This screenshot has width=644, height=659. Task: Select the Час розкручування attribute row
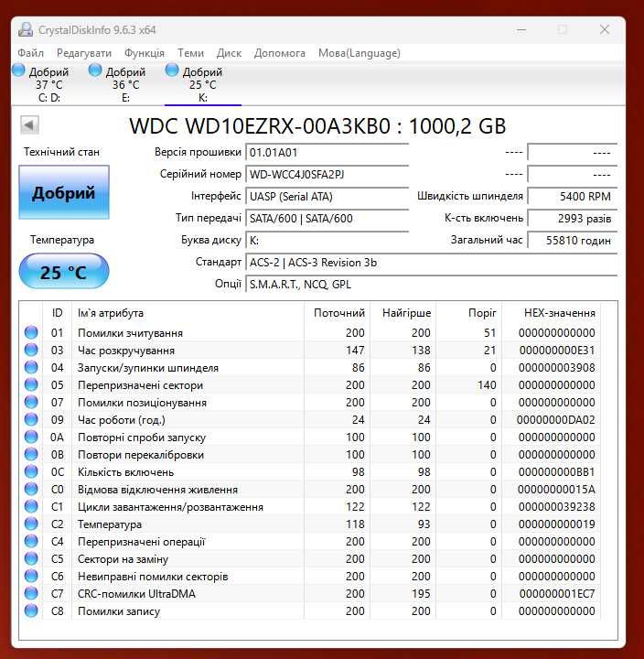point(309,350)
